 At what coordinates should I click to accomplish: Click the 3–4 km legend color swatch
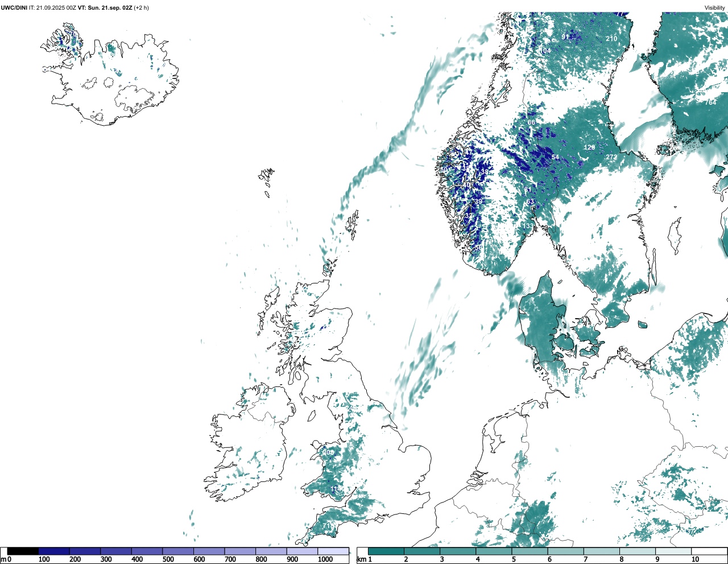pos(458,551)
